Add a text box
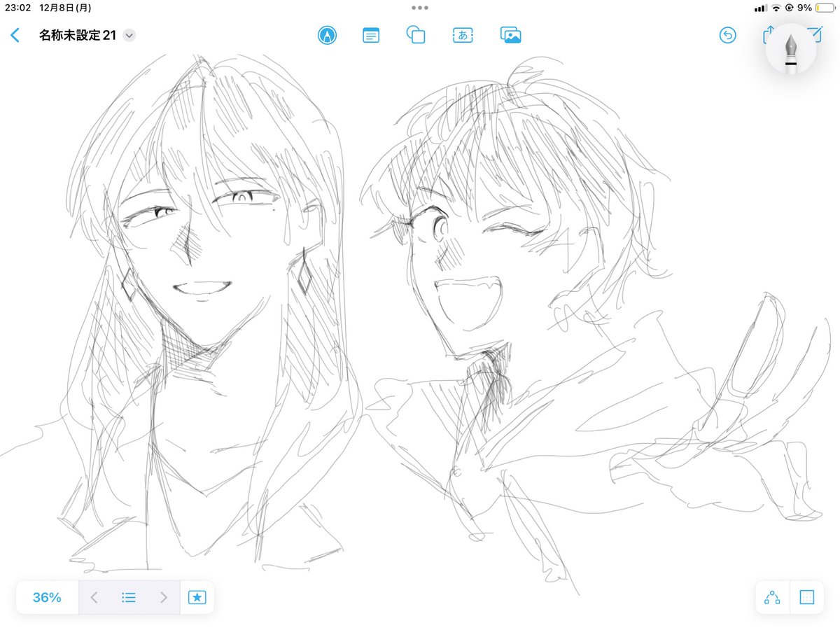The height and width of the screenshot is (630, 840). tap(462, 35)
